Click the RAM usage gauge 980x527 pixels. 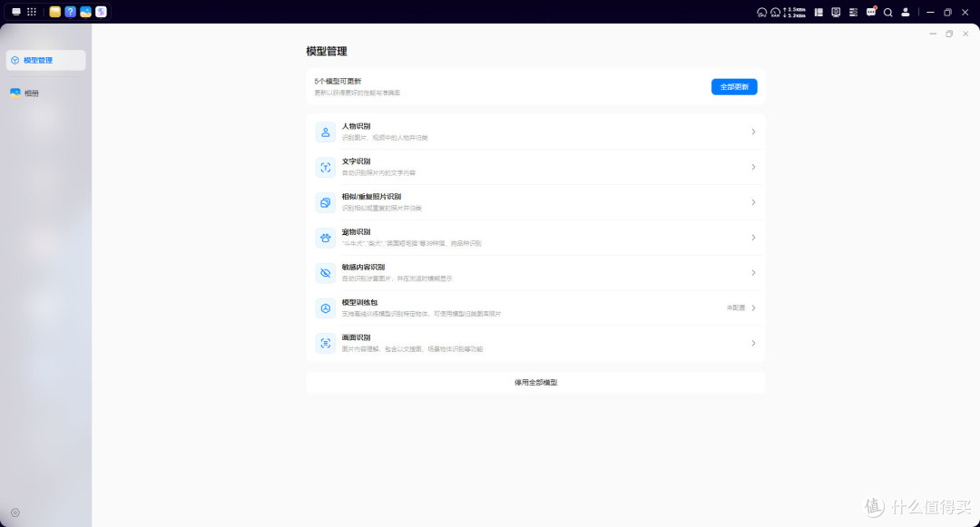775,12
